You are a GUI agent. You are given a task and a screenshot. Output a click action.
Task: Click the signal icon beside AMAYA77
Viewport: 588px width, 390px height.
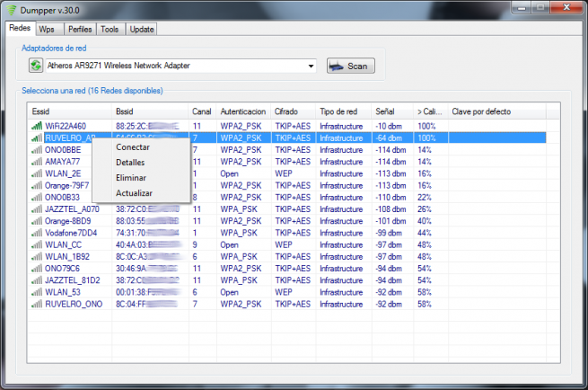tap(37, 162)
